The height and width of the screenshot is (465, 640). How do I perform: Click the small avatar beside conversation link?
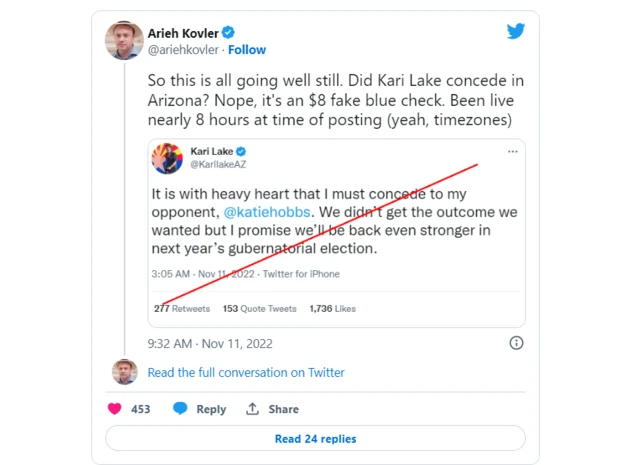125,372
